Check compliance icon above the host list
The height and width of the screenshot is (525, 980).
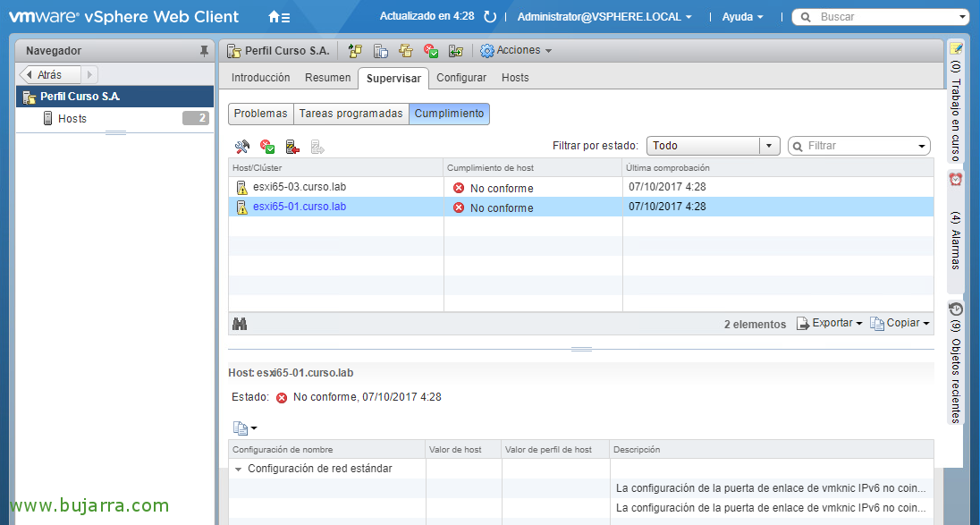coord(267,147)
